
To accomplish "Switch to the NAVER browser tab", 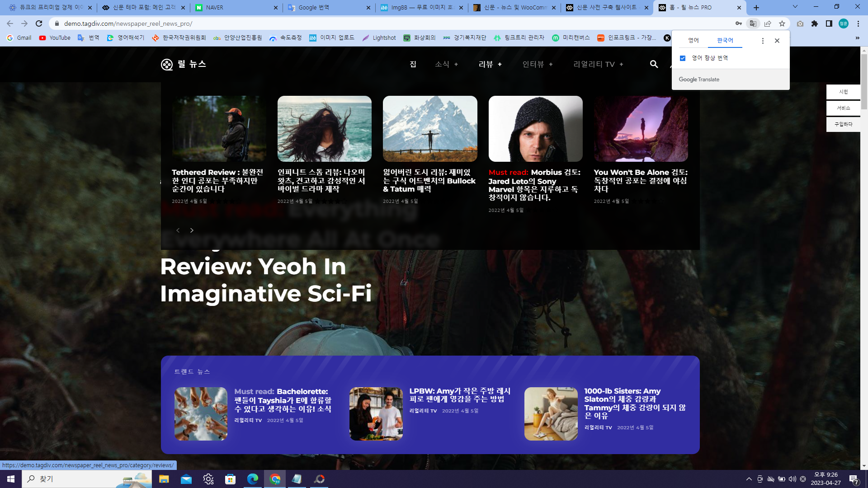I will tap(236, 8).
